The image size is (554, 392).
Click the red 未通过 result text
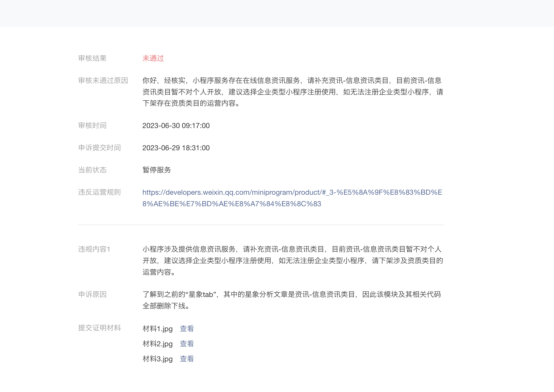pos(153,58)
